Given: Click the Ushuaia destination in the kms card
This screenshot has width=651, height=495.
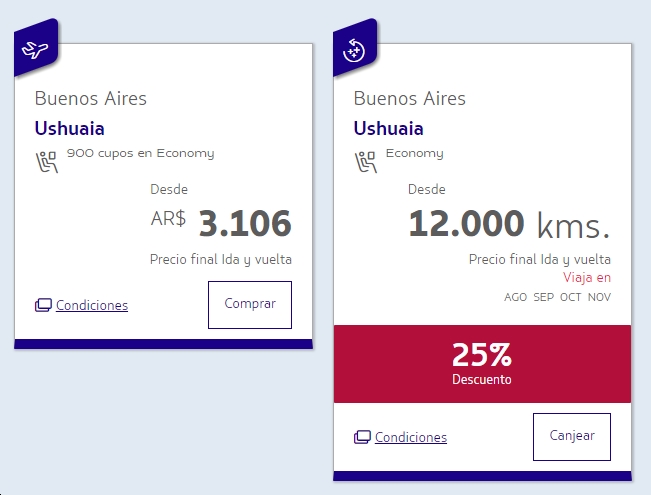Looking at the screenshot, I should (x=388, y=128).
